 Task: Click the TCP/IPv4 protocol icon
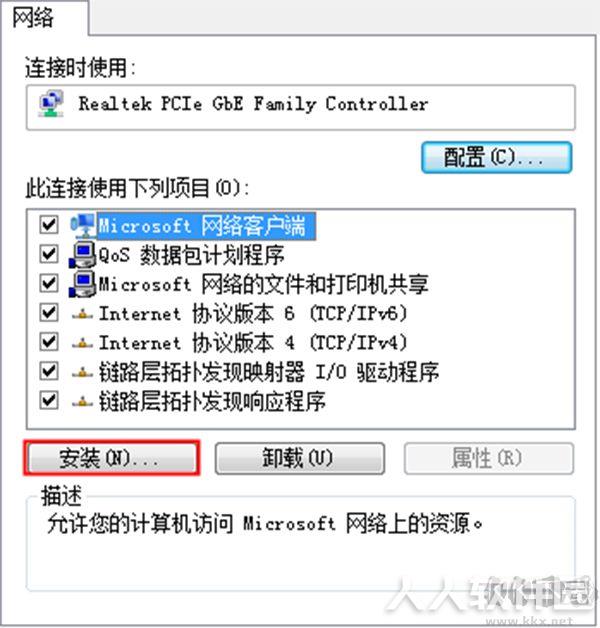tap(83, 343)
